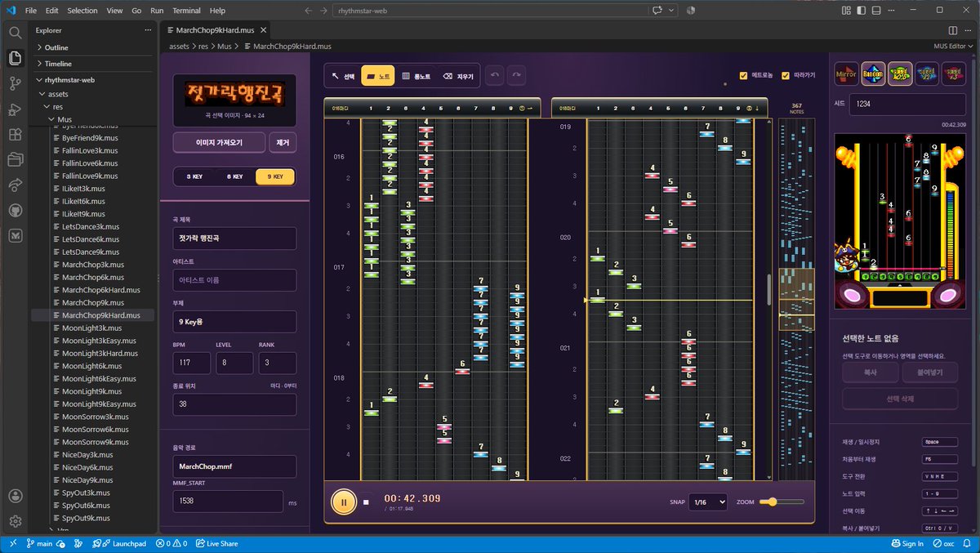Open the Search view in activity bar
This screenshot has width=980, height=553.
[x=15, y=33]
